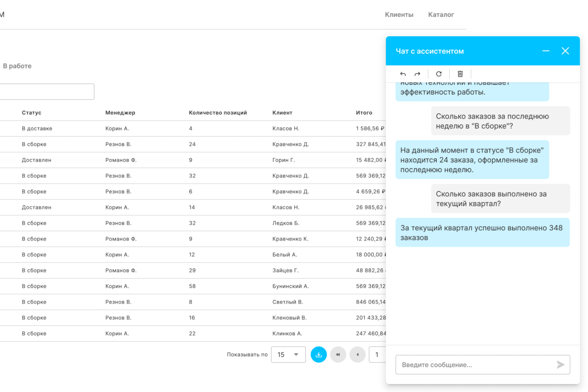Click positions count 29

tap(192, 271)
